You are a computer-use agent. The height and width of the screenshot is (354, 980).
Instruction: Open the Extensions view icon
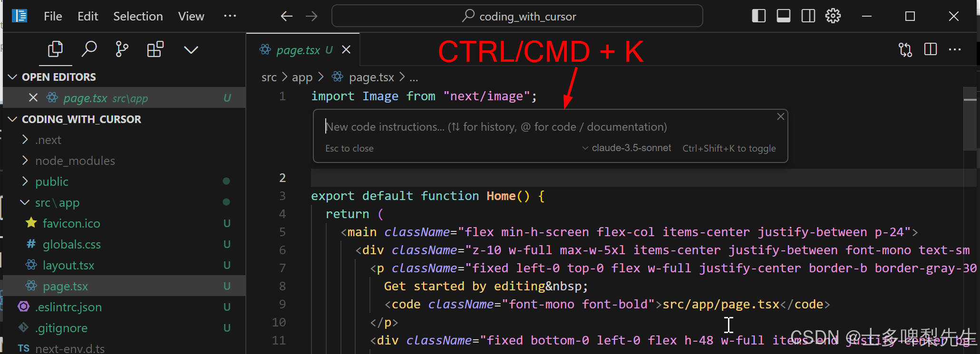(x=155, y=49)
